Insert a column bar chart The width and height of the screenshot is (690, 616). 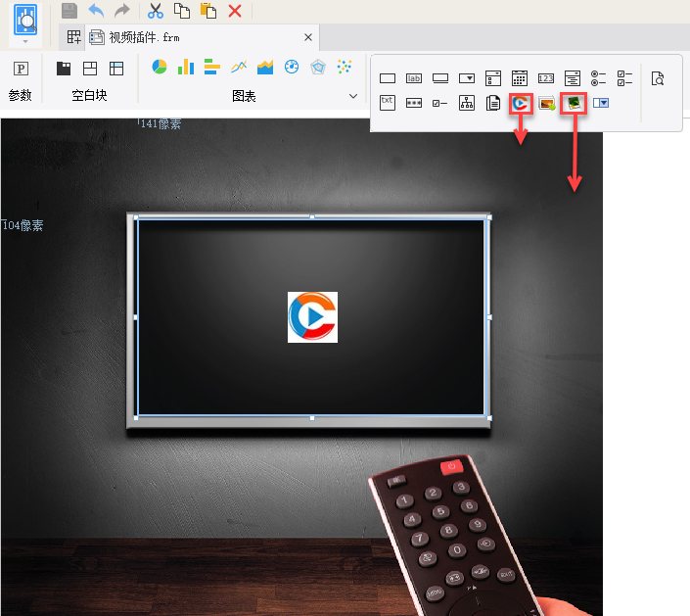tap(186, 67)
